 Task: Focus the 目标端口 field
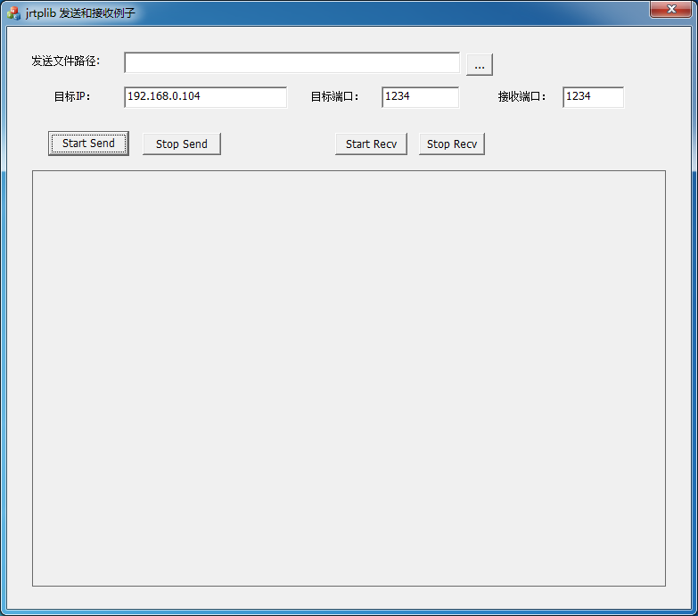click(420, 97)
